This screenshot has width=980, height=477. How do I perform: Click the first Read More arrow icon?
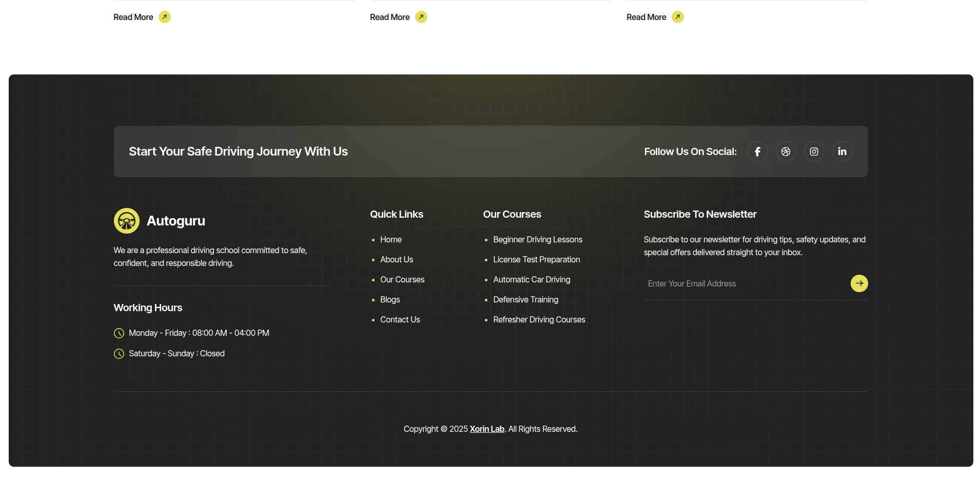point(165,17)
